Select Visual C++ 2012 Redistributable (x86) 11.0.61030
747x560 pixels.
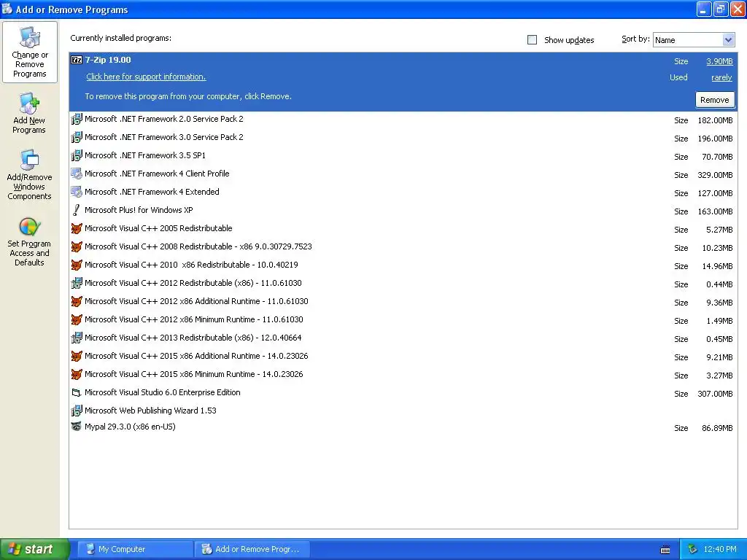[403, 284]
